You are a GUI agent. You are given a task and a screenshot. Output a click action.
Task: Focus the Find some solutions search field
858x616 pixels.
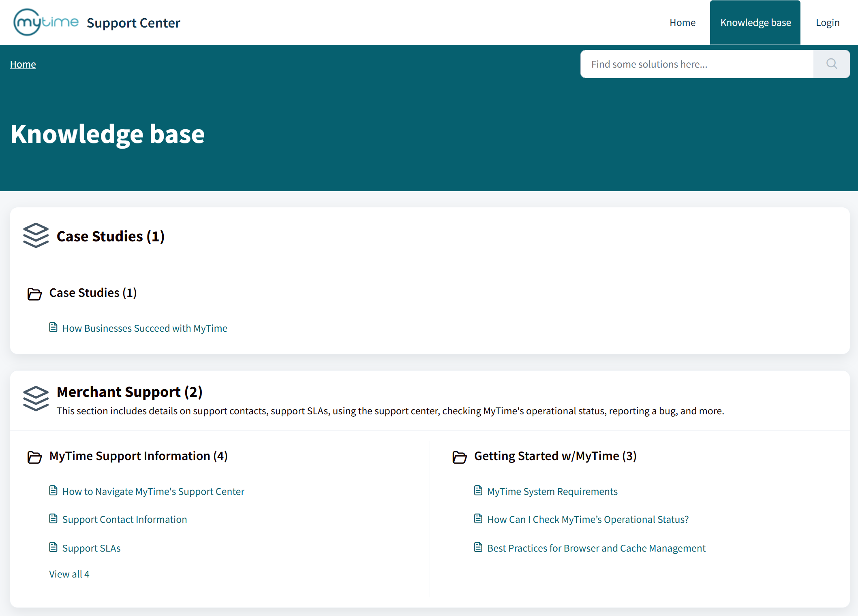pos(697,64)
